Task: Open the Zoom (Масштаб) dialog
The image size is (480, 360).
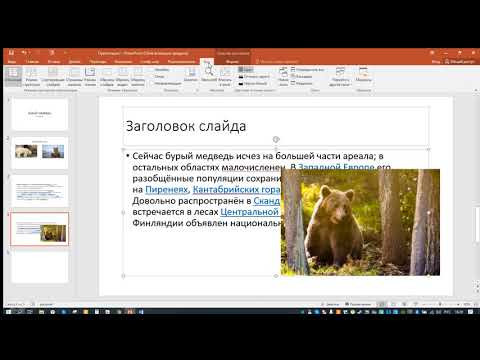Action: click(209, 75)
